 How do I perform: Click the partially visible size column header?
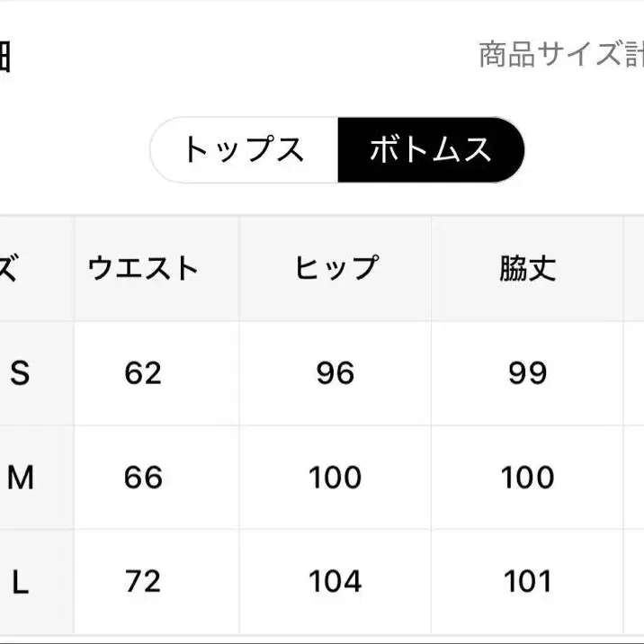pos(9,268)
